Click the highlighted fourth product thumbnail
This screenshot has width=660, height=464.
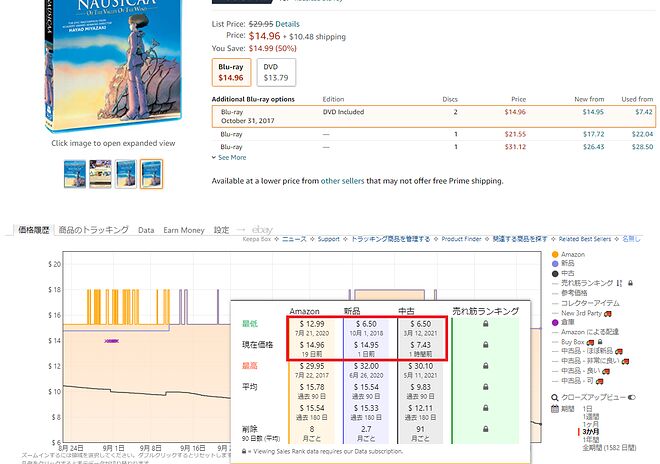tap(151, 173)
